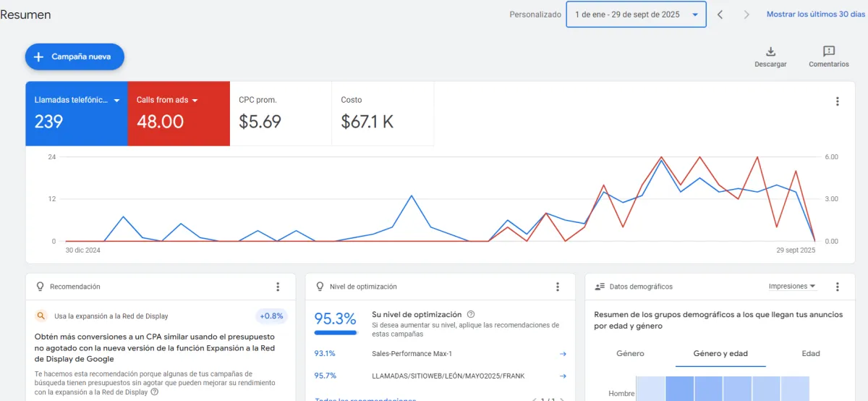The height and width of the screenshot is (401, 868).
Task: Open the Comentarios feedback icon
Action: click(x=829, y=52)
